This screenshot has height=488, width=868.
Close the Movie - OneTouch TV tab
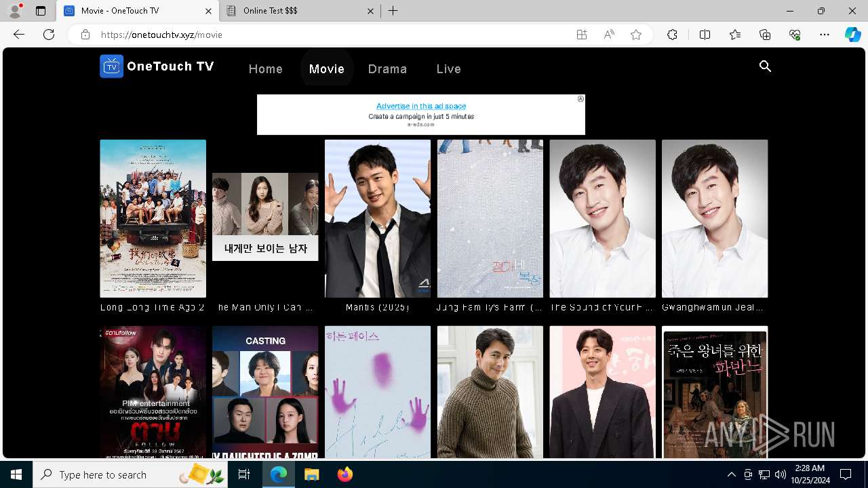209,11
